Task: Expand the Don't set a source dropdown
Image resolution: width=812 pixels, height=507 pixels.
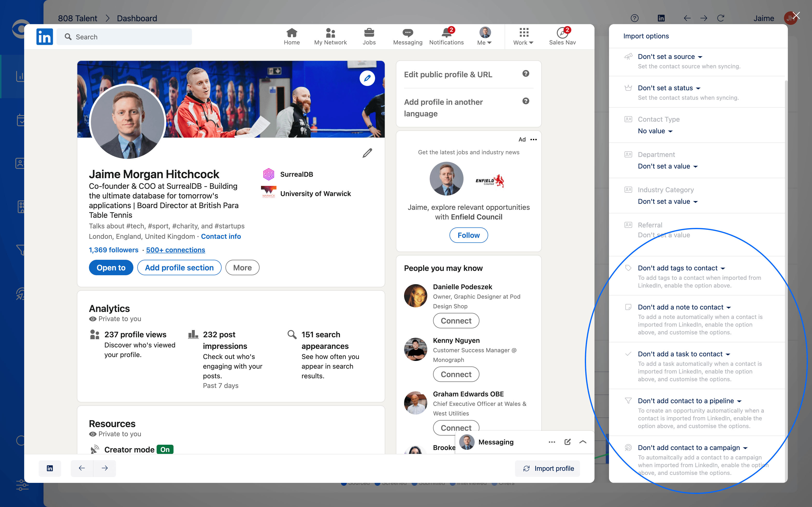Action: [670, 57]
